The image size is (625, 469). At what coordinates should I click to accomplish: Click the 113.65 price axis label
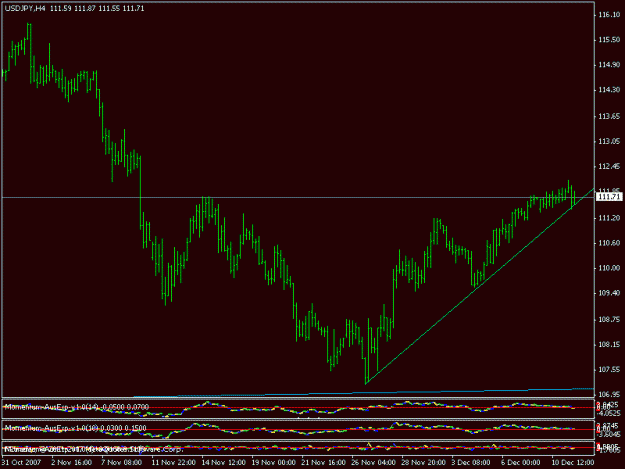[609, 116]
